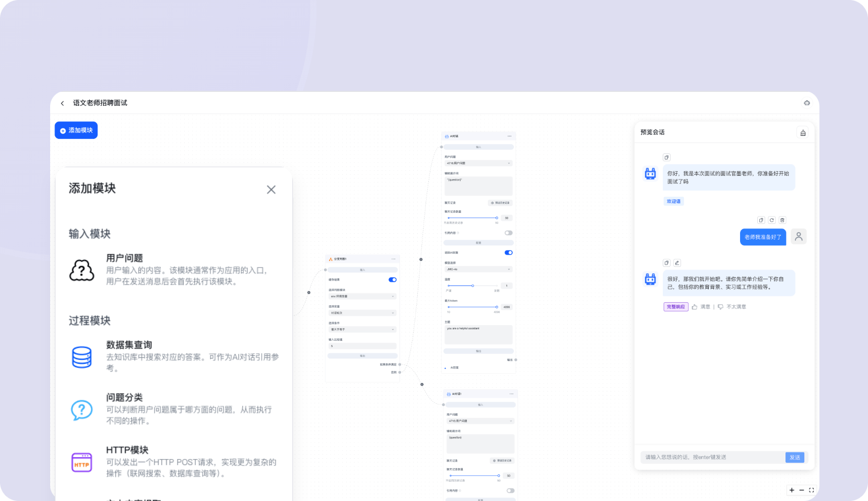Open the JMO-4o model selection dropdown
The image size is (868, 501).
pos(478,269)
